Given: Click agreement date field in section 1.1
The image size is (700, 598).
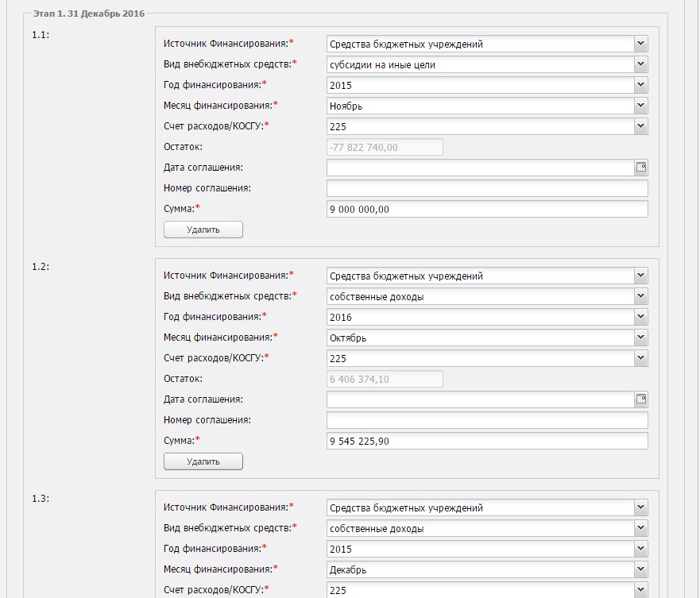Looking at the screenshot, I should (x=481, y=168).
